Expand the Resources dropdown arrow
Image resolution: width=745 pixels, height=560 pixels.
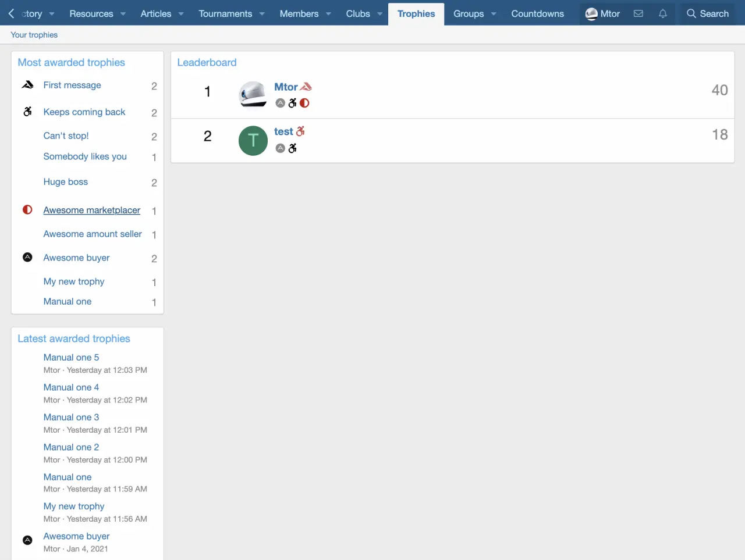[x=123, y=14]
